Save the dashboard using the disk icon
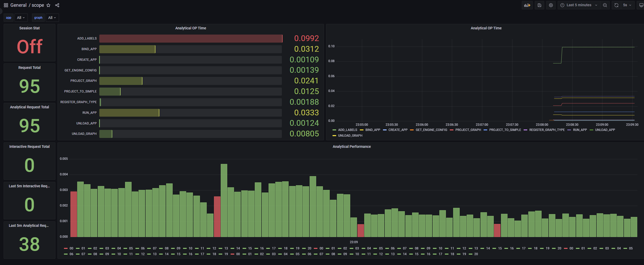Screen dimensions: 644x265 tap(539, 5)
